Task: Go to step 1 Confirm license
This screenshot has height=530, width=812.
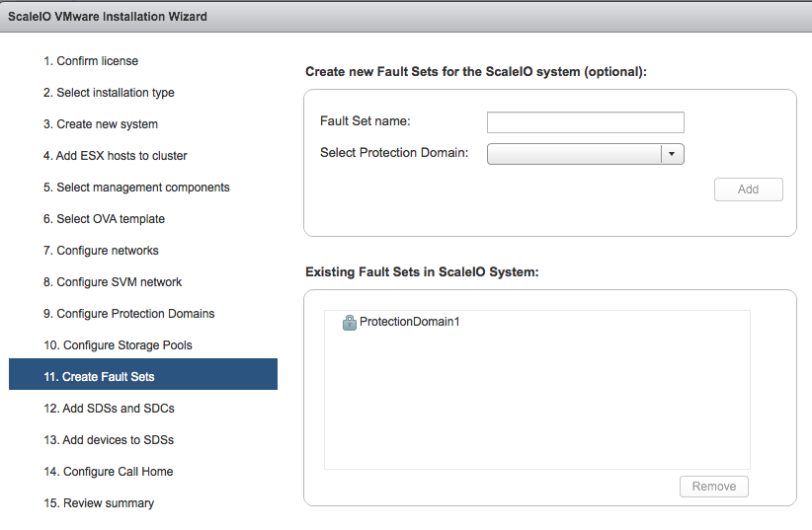Action: click(91, 61)
